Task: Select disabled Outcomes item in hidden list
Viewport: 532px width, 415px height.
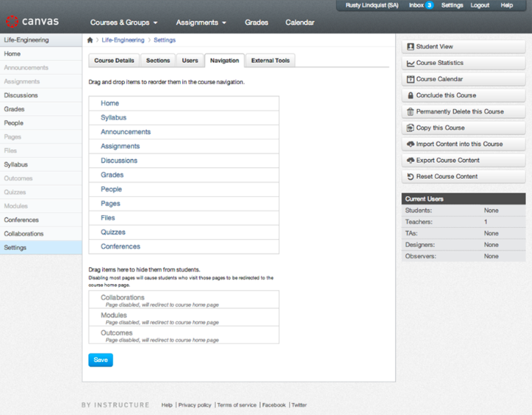Action: click(184, 335)
